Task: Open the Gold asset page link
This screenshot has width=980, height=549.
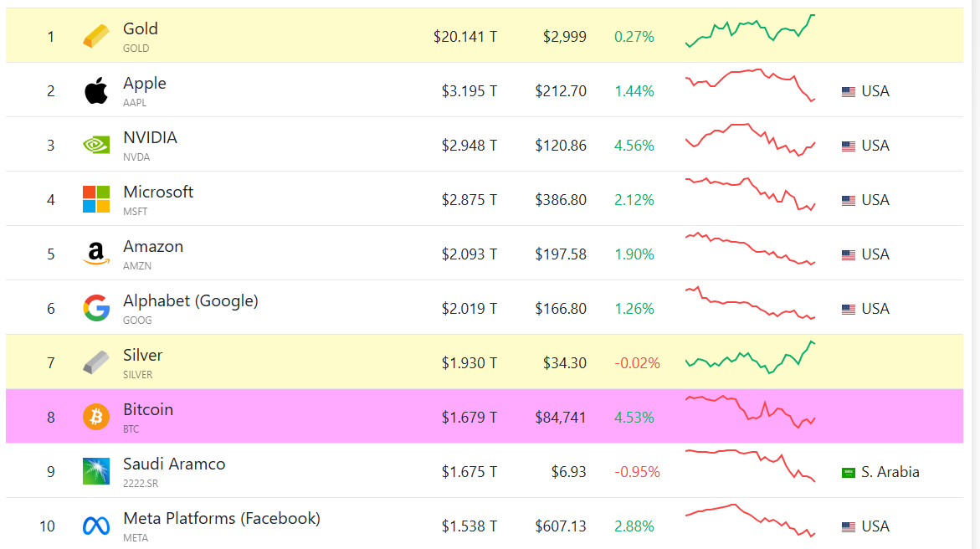Action: pyautogui.click(x=141, y=28)
